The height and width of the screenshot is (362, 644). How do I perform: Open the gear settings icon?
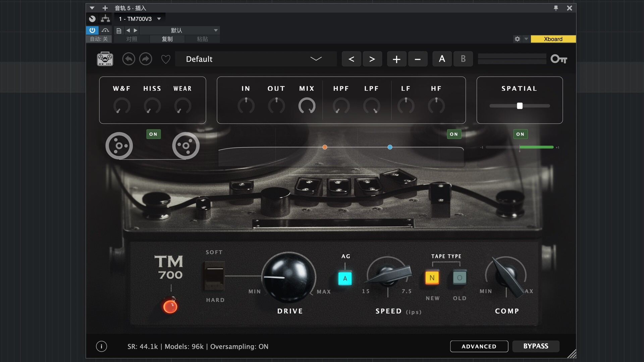click(x=517, y=39)
